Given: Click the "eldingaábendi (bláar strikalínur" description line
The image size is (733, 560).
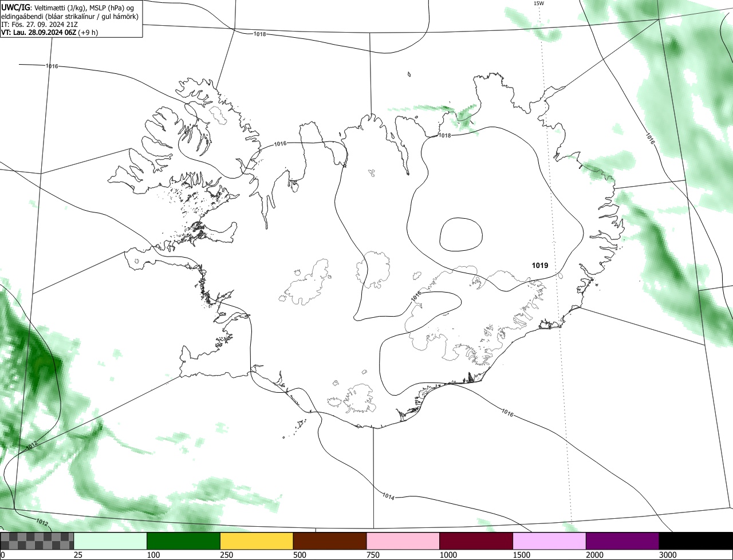Looking at the screenshot, I should click(70, 16).
